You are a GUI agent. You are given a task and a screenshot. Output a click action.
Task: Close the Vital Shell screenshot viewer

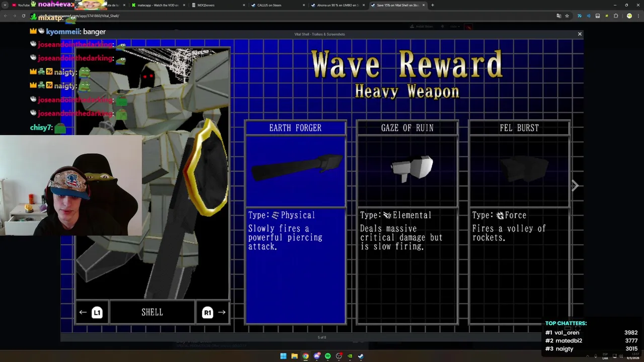(580, 34)
